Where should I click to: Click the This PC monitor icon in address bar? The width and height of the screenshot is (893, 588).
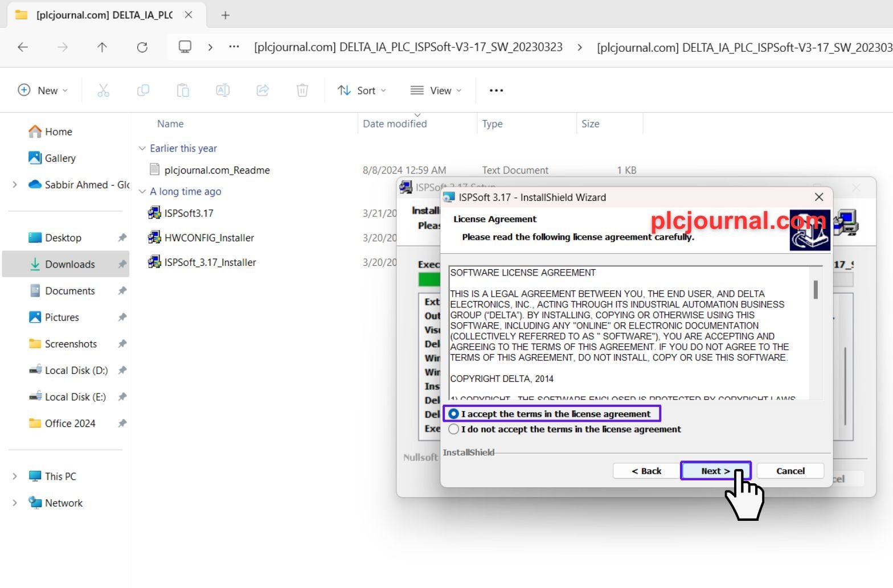185,47
